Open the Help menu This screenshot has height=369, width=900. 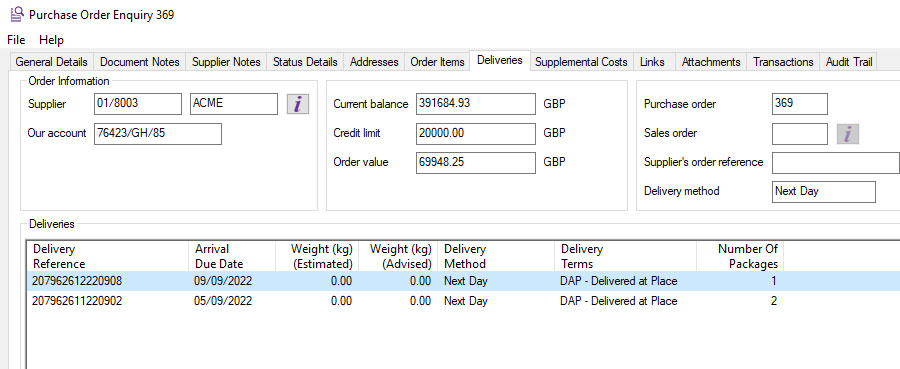[x=51, y=40]
